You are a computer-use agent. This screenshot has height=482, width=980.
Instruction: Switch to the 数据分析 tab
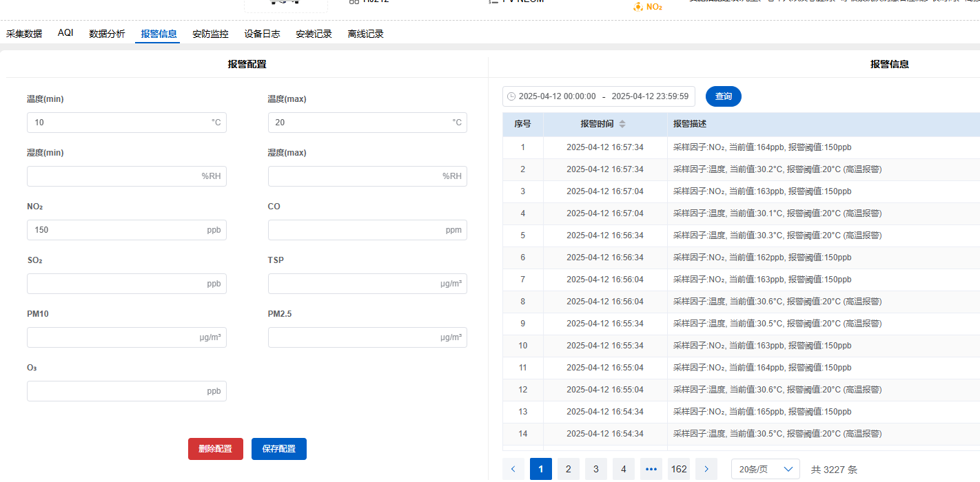(x=107, y=34)
